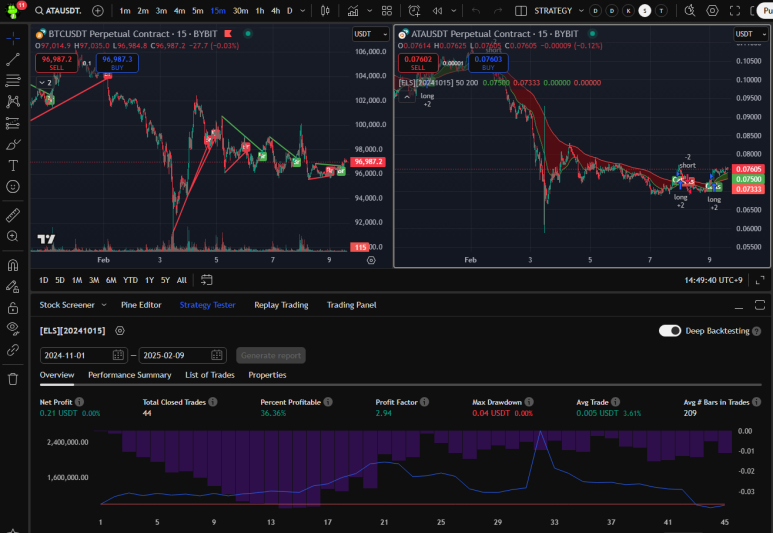The width and height of the screenshot is (773, 533).
Task: Click the redo arrow
Action: (498, 10)
